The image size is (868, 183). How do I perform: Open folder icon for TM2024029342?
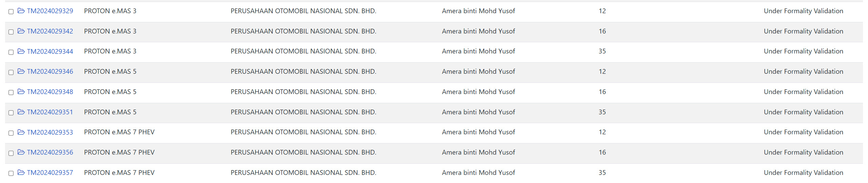pyautogui.click(x=21, y=31)
